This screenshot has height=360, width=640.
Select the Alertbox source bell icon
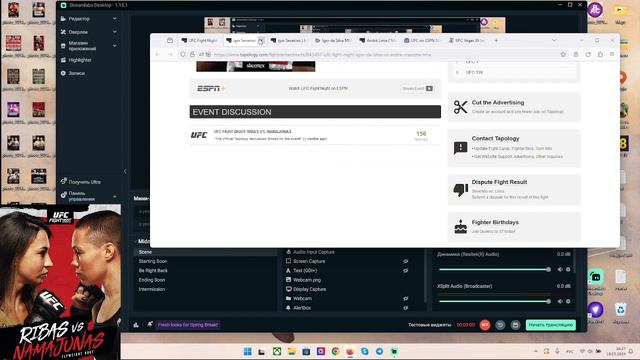288,308
